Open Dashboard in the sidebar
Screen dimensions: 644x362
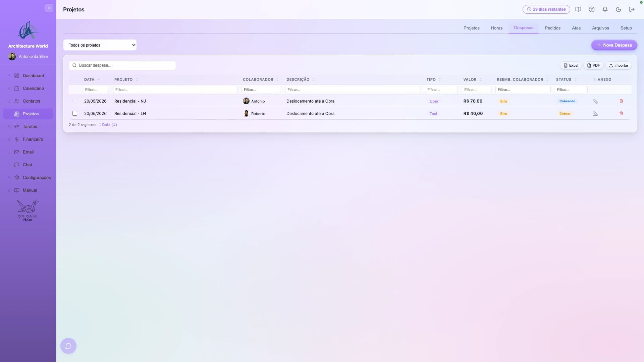coord(28,76)
